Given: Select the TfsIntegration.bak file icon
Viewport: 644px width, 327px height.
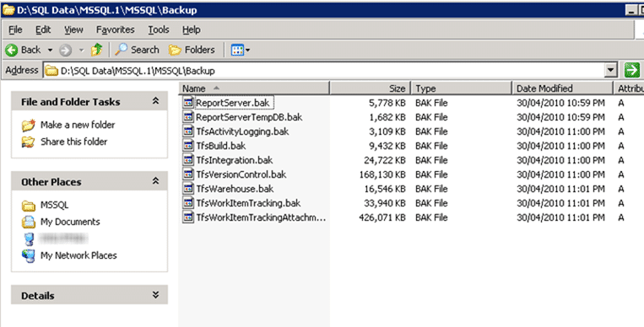Looking at the screenshot, I should [x=188, y=160].
